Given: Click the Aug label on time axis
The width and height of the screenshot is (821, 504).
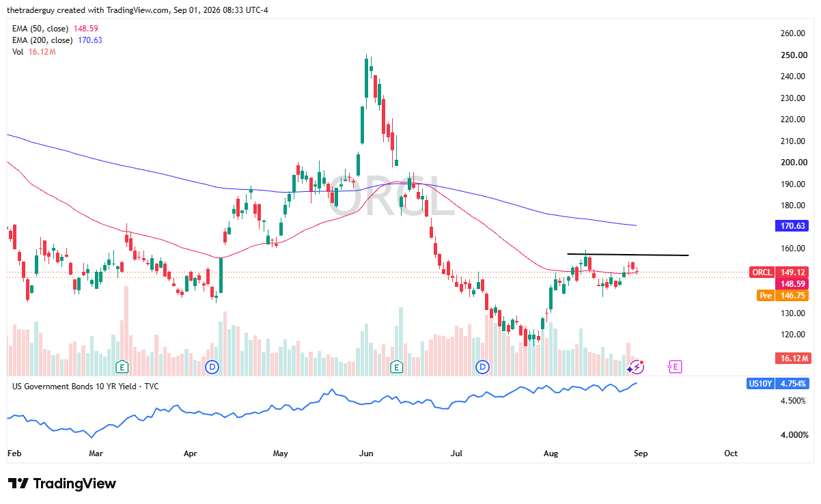Looking at the screenshot, I should (x=550, y=453).
